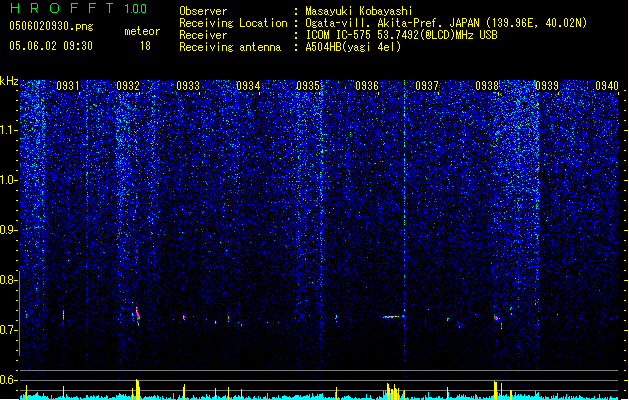Click the date stamp 05.06.02 09:30
This screenshot has height=400, width=629.
(51, 46)
